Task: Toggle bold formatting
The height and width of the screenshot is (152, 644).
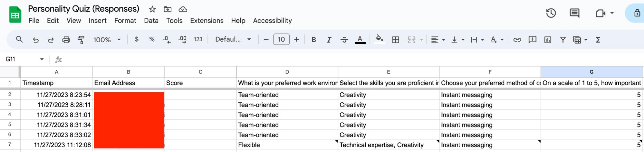Action: [x=313, y=40]
